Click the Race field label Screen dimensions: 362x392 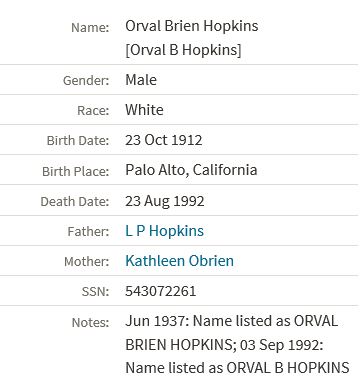point(93,111)
